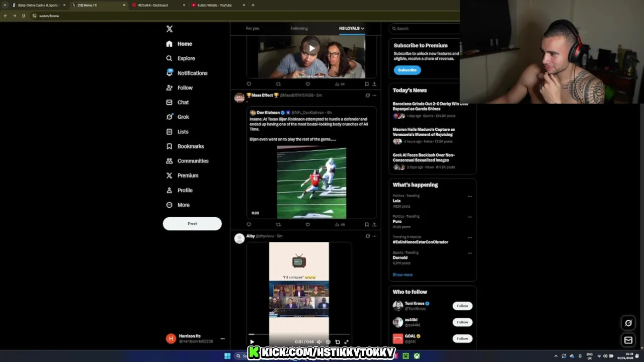Image resolution: width=644 pixels, height=362 pixels.
Task: Open Barcelona derby win news story
Action: pos(431,106)
